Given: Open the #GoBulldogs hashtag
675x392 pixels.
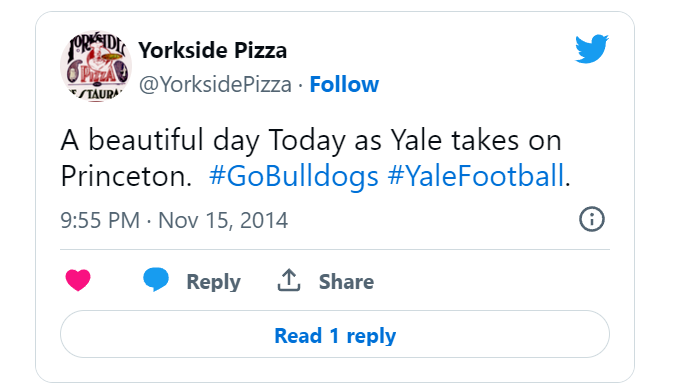Looking at the screenshot, I should coord(294,176).
